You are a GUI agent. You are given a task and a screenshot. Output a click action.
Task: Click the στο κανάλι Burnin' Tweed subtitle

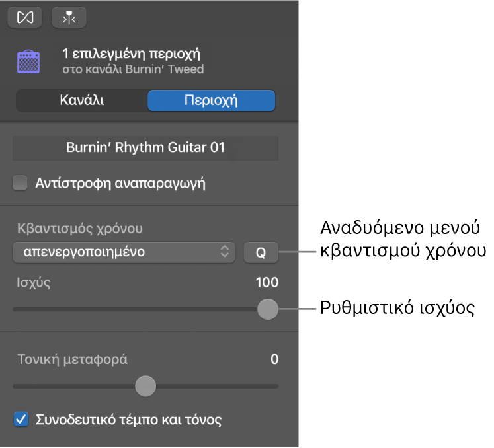click(133, 69)
